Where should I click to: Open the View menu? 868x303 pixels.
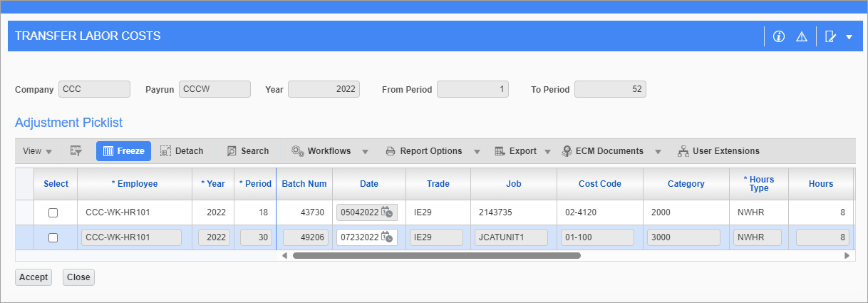point(38,151)
